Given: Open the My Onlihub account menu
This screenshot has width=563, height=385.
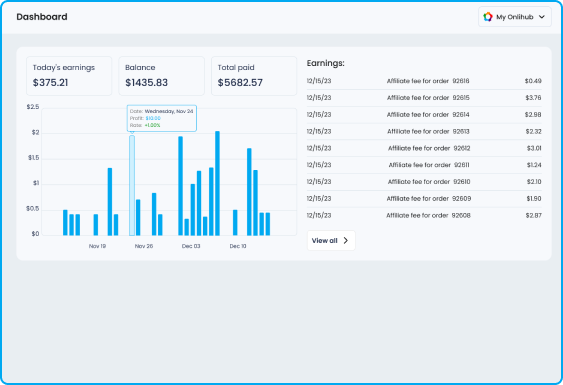Looking at the screenshot, I should [515, 17].
